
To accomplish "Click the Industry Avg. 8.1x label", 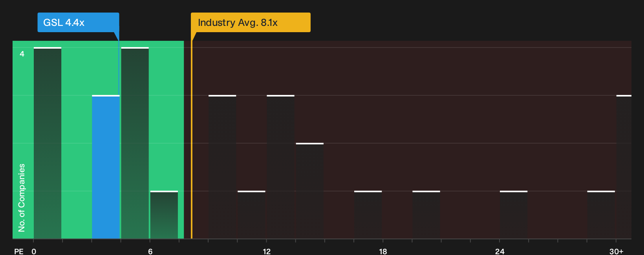I will (x=251, y=22).
